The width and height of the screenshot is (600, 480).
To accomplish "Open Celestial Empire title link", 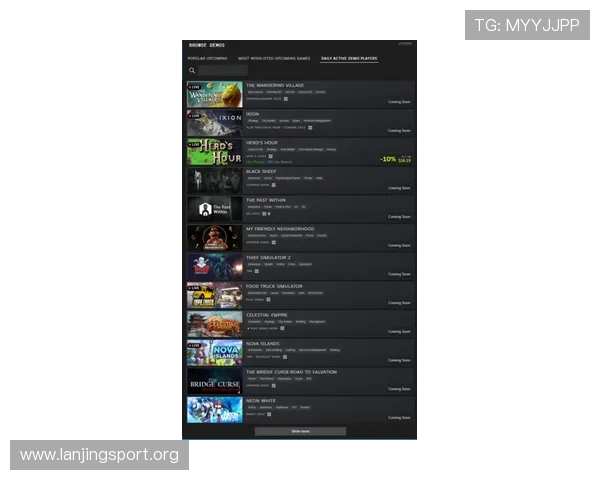I will (267, 315).
